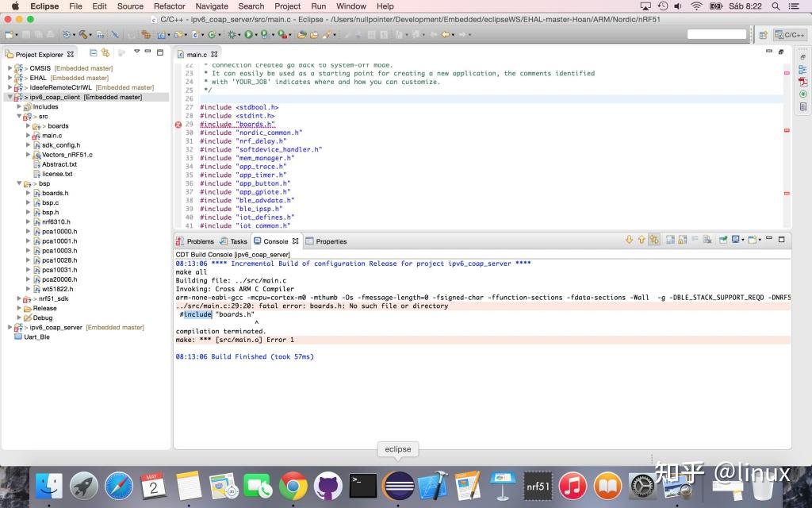The height and width of the screenshot is (508, 812).
Task: Click the Open Perspective toolbar icon
Action: pyautogui.click(x=763, y=35)
